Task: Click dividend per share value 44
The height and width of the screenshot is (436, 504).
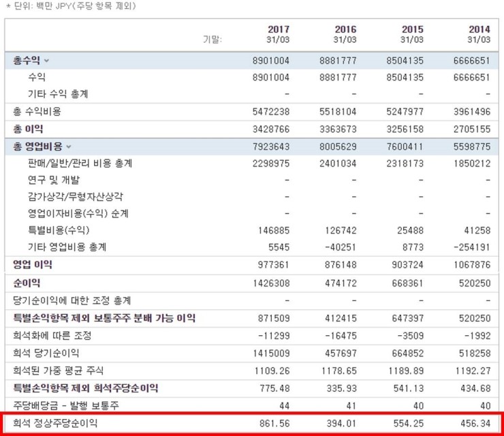Action: [x=285, y=406]
